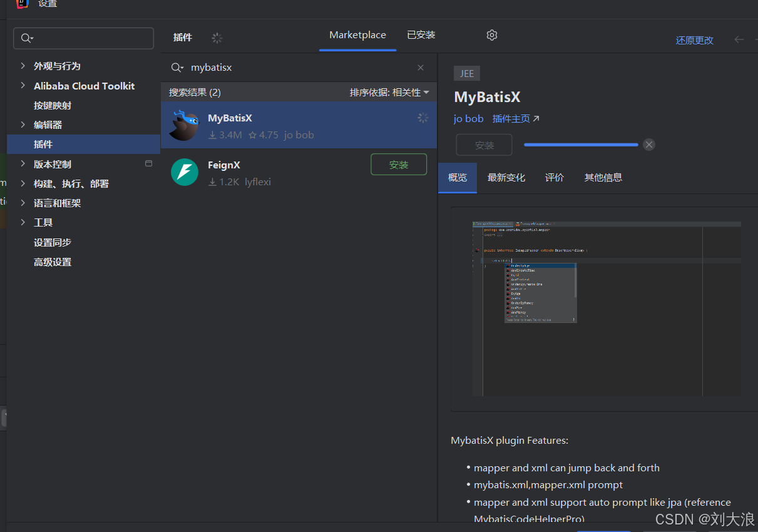This screenshot has width=758, height=532.
Task: Switch to the 已安装 tab
Action: 421,35
